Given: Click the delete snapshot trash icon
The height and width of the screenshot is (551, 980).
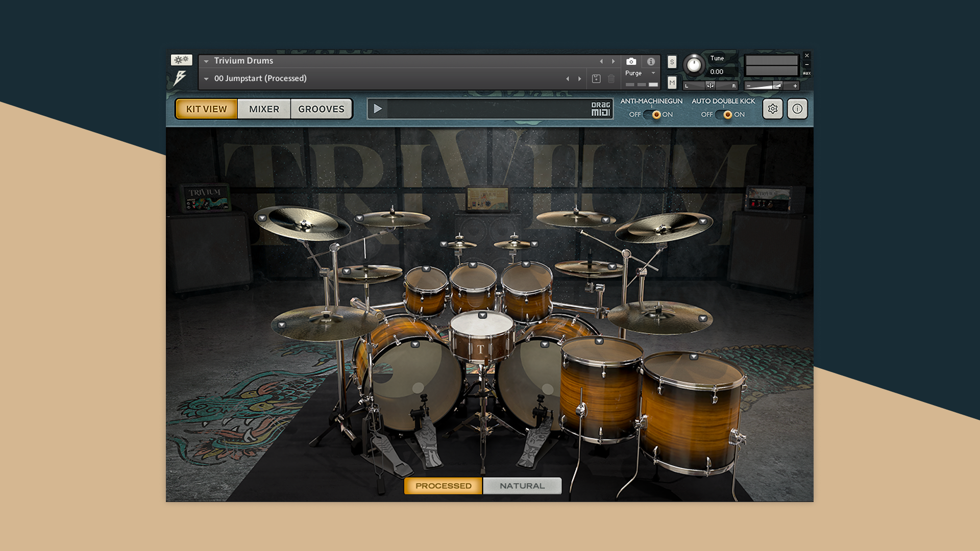Looking at the screenshot, I should (x=611, y=79).
